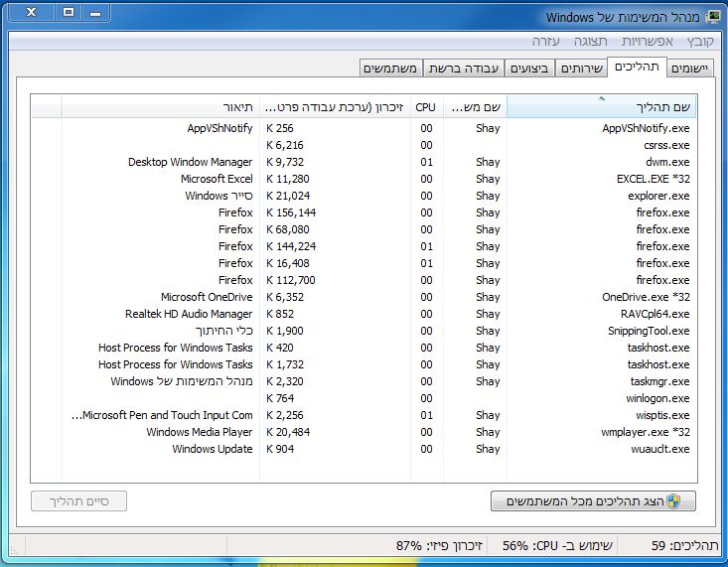This screenshot has height=567, width=728.
Task: Sort by user name column header
Action: 475,107
